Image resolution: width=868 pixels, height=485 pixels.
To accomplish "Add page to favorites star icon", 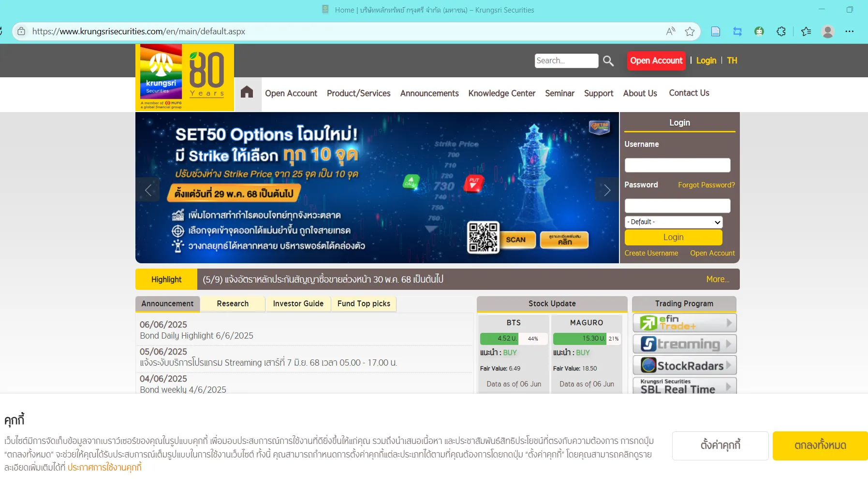I will pos(690,31).
